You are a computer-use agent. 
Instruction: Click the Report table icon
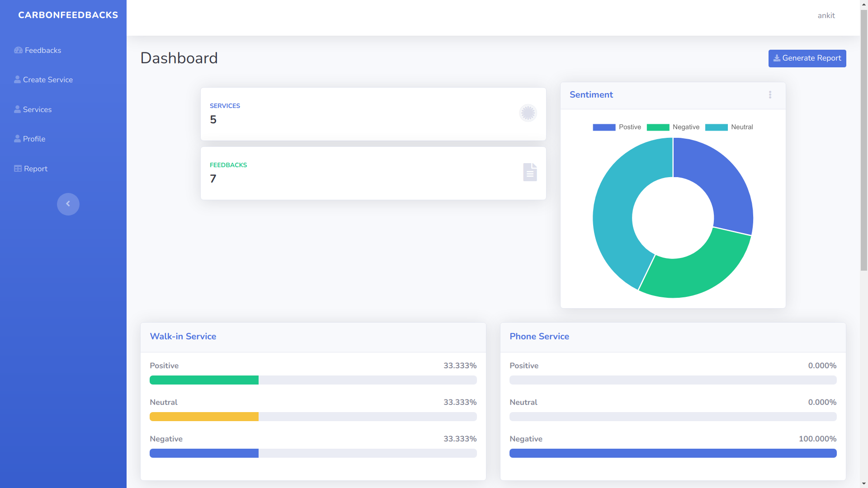pyautogui.click(x=18, y=169)
